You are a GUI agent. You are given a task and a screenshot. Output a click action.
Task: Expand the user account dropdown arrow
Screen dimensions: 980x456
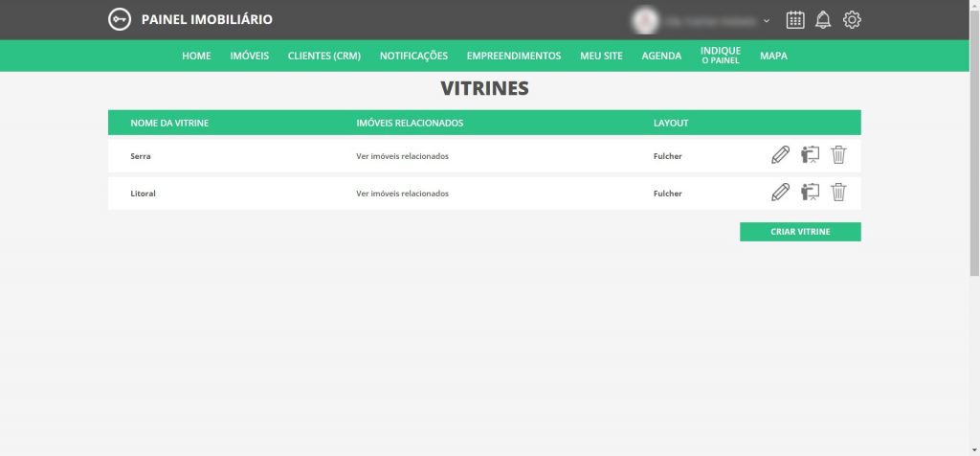767,21
